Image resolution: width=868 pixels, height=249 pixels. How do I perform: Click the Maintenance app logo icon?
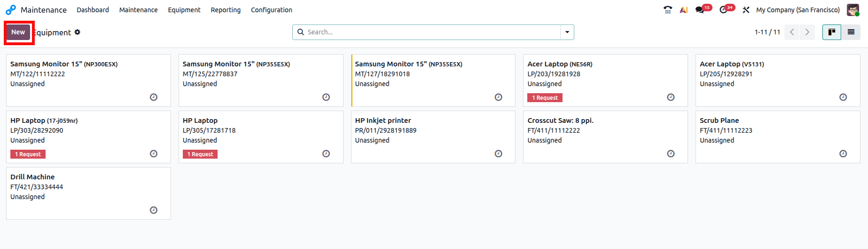click(x=10, y=10)
